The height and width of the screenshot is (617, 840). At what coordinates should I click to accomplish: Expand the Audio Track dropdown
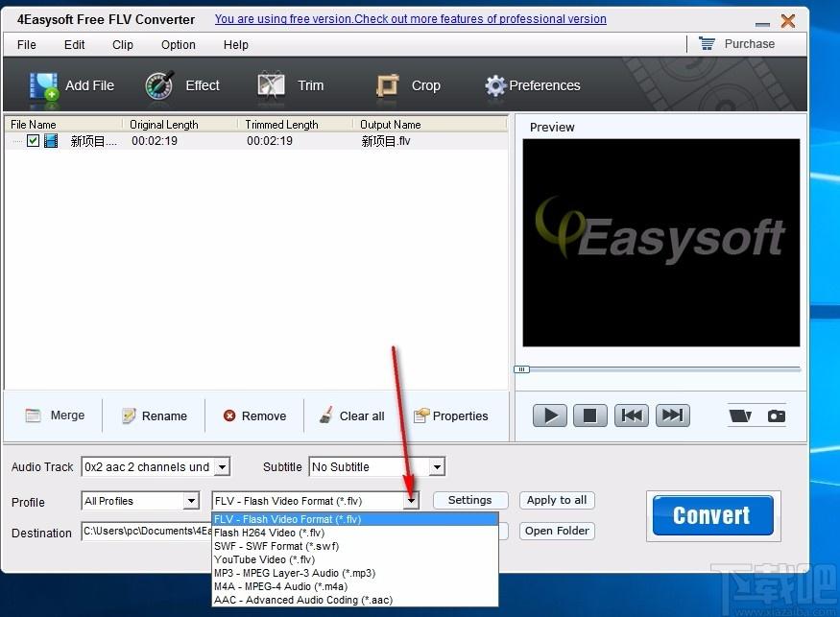pyautogui.click(x=223, y=467)
